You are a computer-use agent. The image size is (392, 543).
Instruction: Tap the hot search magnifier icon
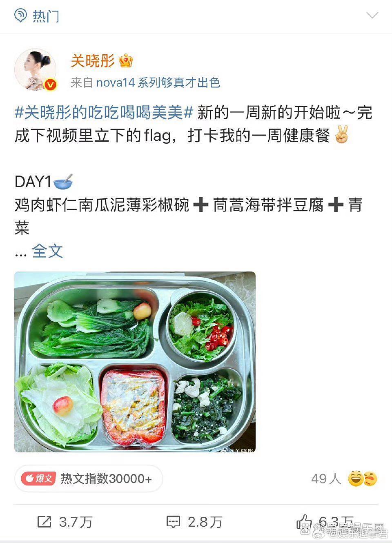coord(20,16)
